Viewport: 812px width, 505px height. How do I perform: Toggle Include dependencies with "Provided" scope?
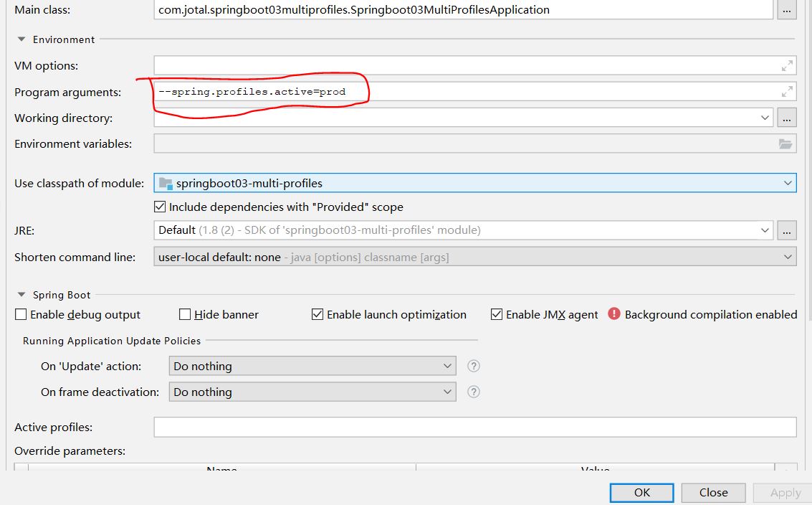click(160, 207)
